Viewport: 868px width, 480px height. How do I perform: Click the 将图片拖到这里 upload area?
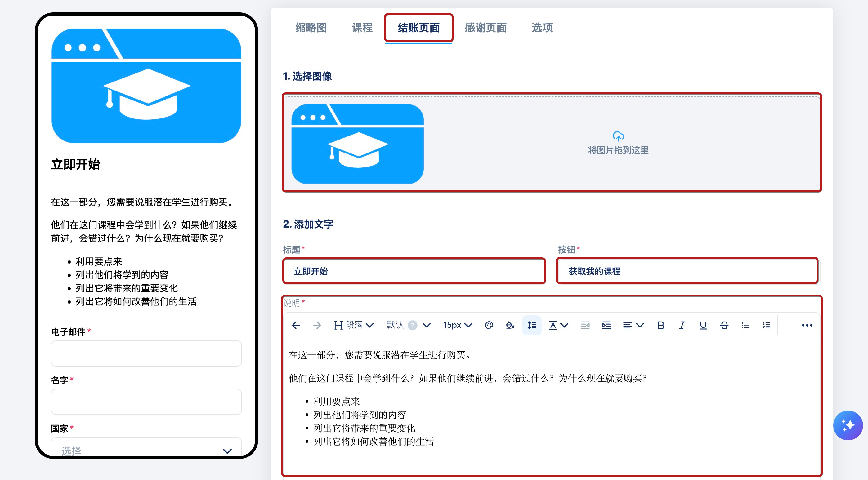(x=618, y=143)
